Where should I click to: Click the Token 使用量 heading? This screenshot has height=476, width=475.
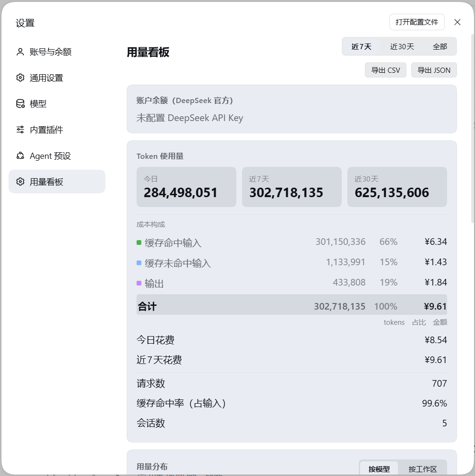pyautogui.click(x=160, y=156)
